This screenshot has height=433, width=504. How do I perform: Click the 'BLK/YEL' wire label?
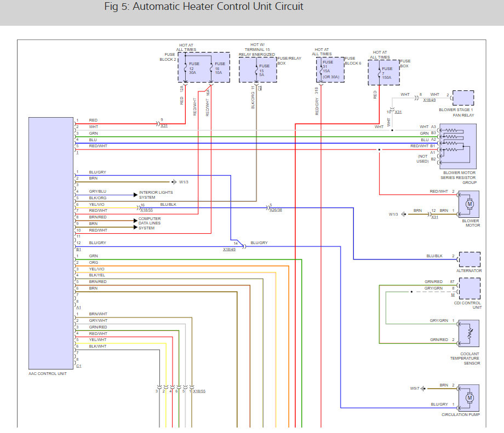pyautogui.click(x=97, y=275)
